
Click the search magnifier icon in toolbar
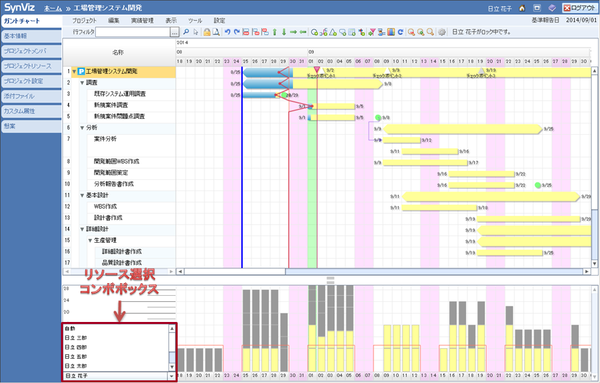coord(186,32)
